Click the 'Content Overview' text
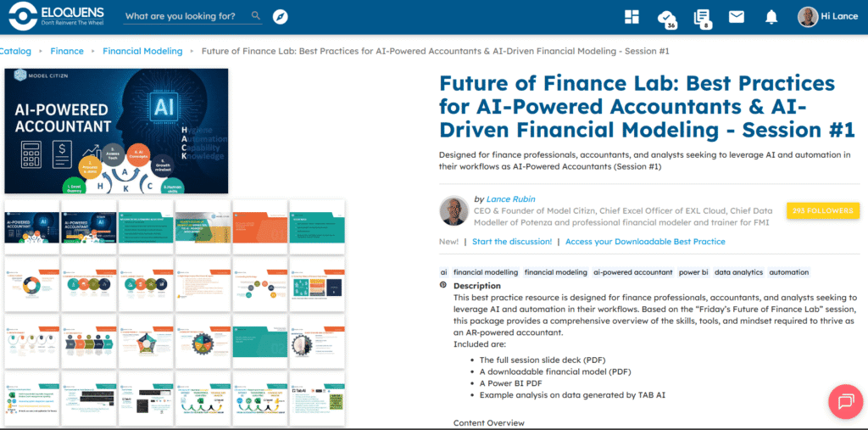 pyautogui.click(x=489, y=423)
